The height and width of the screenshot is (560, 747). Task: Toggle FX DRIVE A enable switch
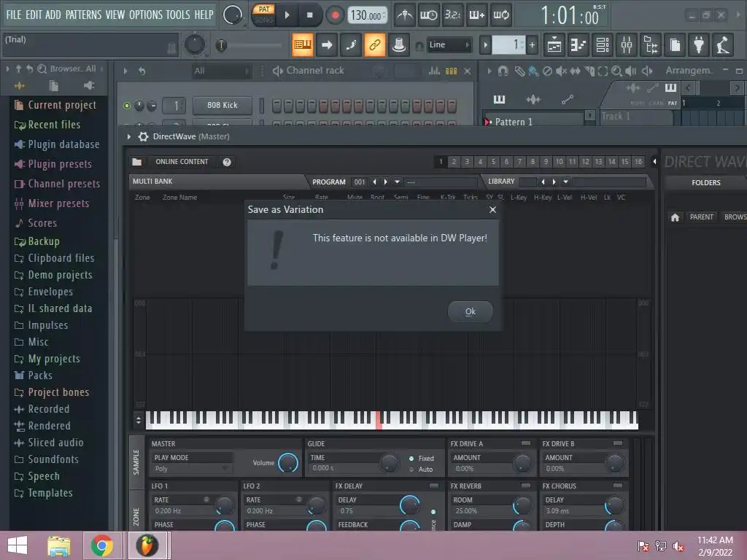pyautogui.click(x=525, y=443)
